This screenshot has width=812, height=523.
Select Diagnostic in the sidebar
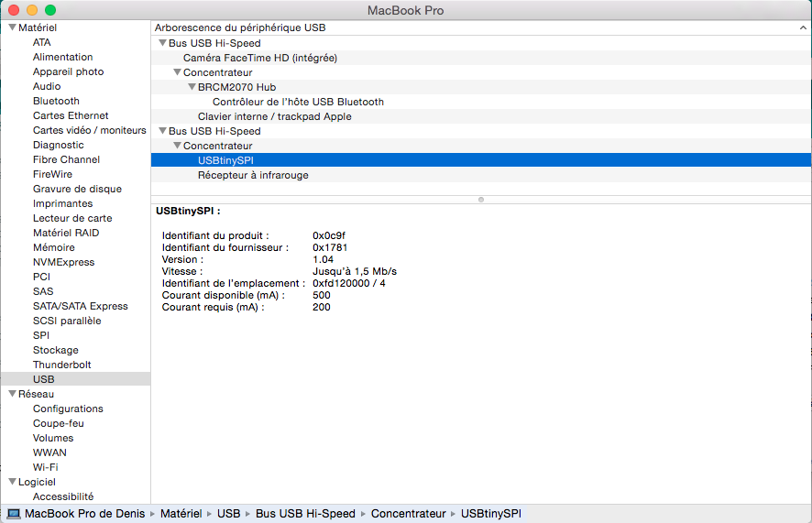58,145
